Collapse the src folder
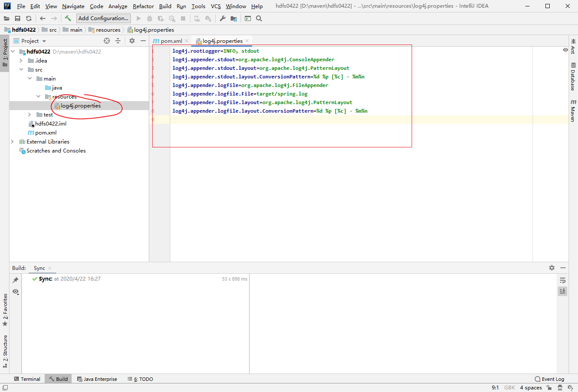The image size is (578, 392). (x=21, y=69)
